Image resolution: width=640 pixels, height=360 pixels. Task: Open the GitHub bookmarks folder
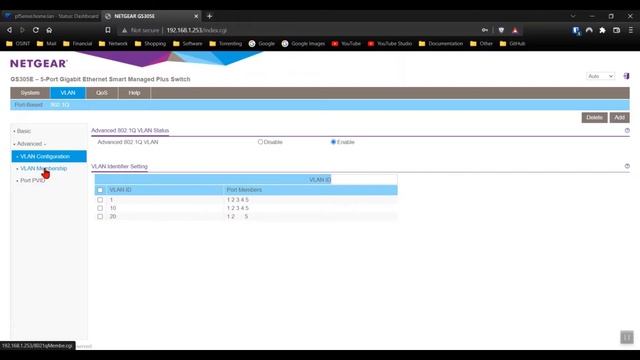(x=512, y=44)
